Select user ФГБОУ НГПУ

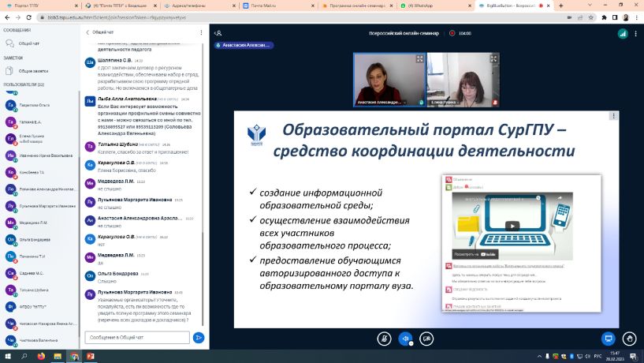coord(41,307)
